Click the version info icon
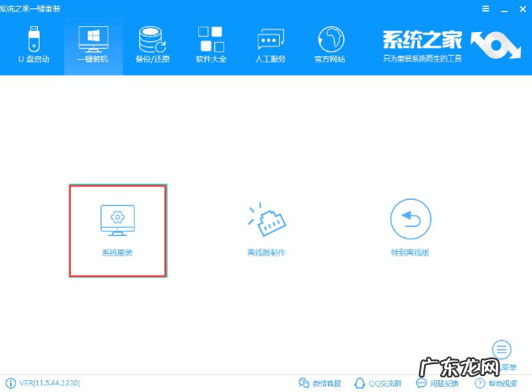Screen dimensions: 532x392 (10, 384)
